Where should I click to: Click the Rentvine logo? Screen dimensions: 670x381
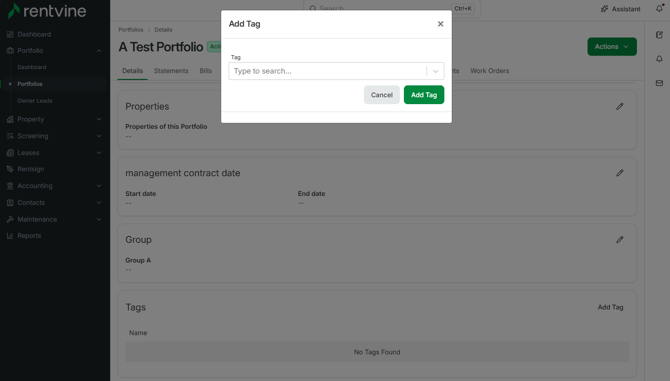47,11
